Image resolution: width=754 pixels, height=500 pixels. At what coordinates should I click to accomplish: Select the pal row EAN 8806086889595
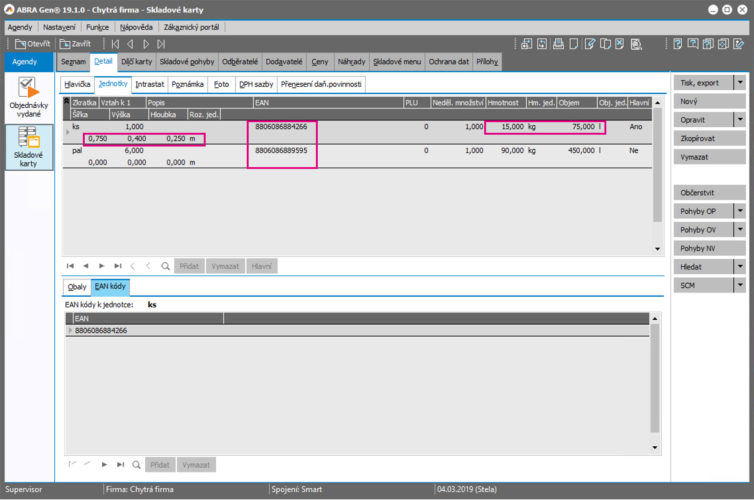282,150
